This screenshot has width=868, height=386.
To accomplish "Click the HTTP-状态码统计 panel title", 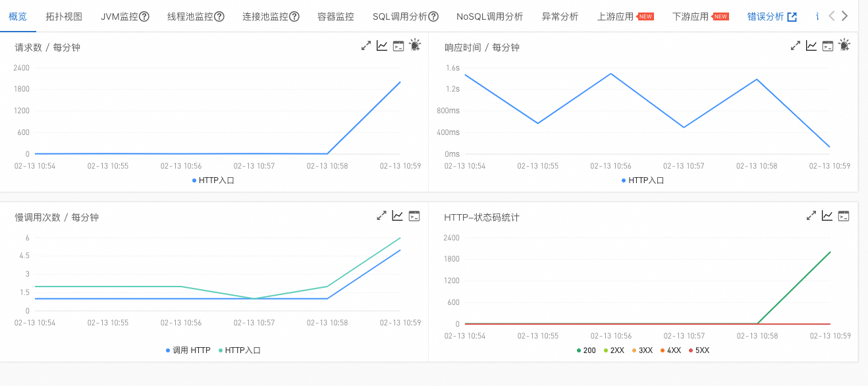I will [x=481, y=217].
